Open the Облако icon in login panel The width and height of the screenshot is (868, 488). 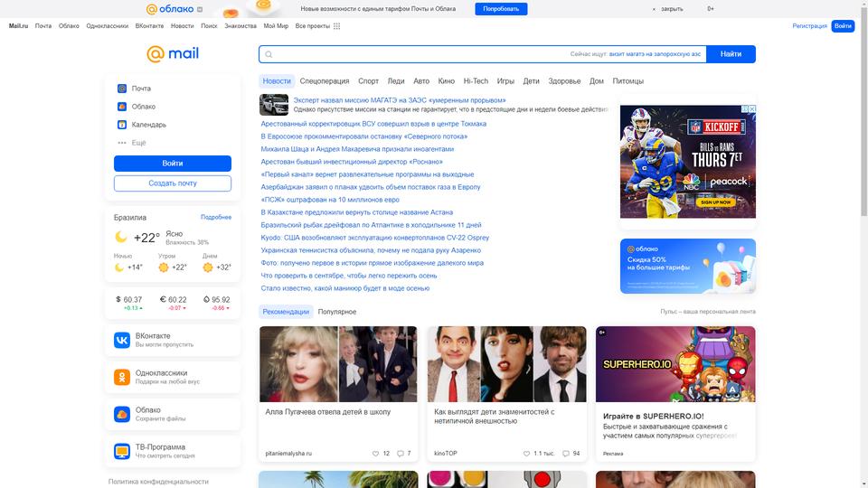point(122,107)
